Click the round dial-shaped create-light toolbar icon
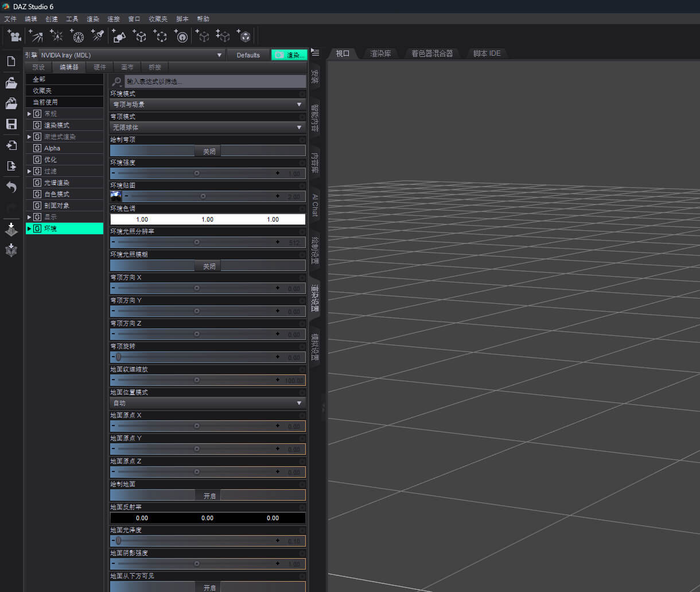Image resolution: width=700 pixels, height=592 pixels. pyautogui.click(x=77, y=36)
